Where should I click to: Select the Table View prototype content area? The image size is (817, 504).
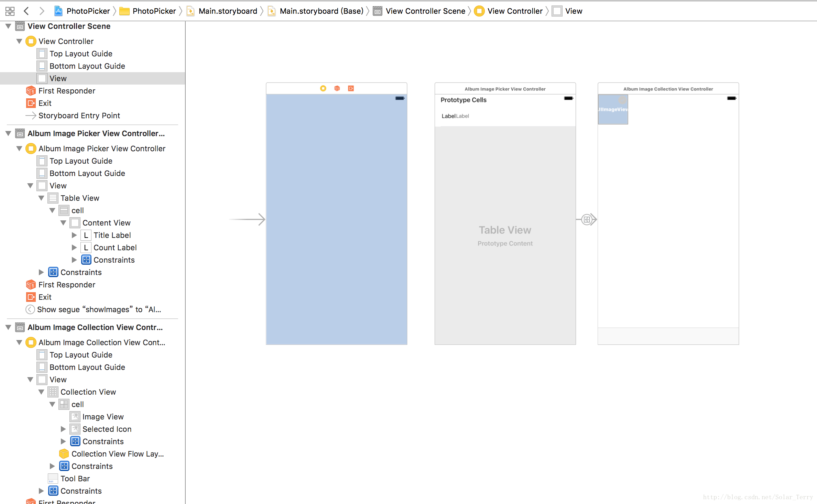[505, 235]
